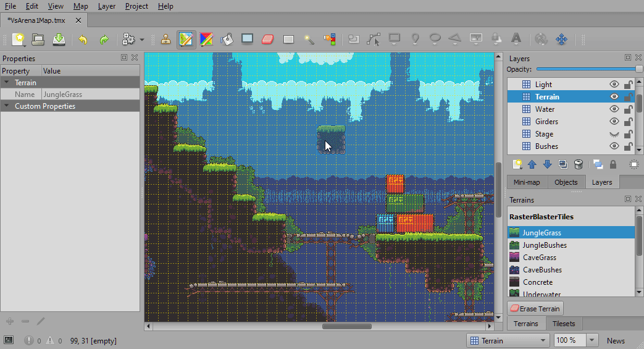This screenshot has height=349, width=644.
Task: Open the zoom level combo box
Action: pos(592,340)
